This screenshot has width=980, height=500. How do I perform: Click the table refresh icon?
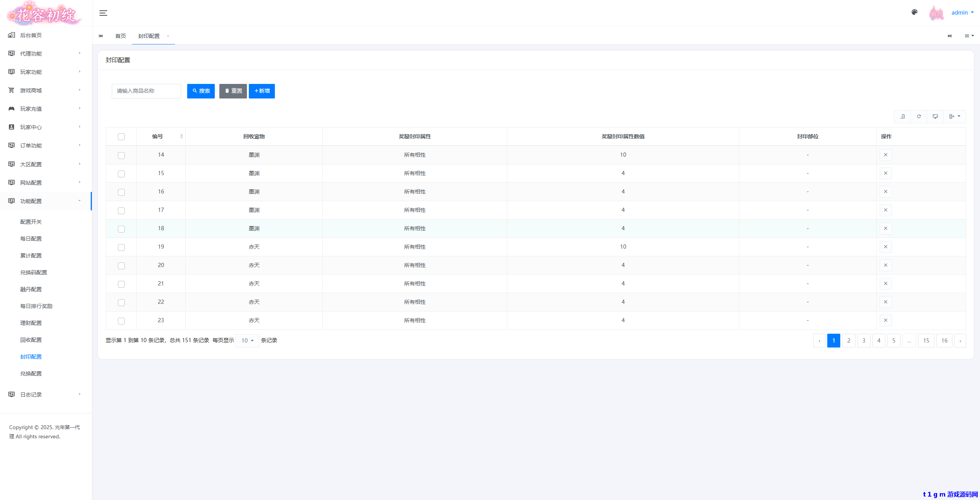click(919, 116)
